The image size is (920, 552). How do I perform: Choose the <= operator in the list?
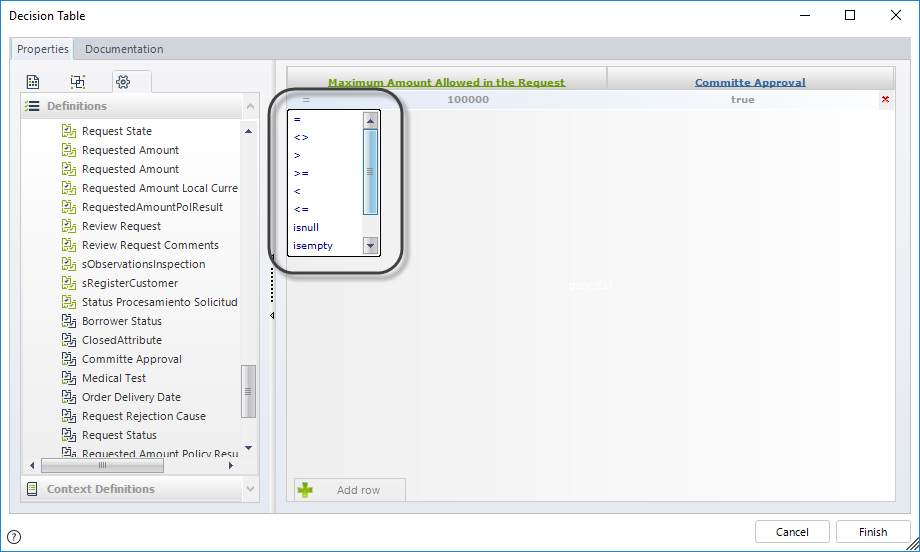coord(301,209)
